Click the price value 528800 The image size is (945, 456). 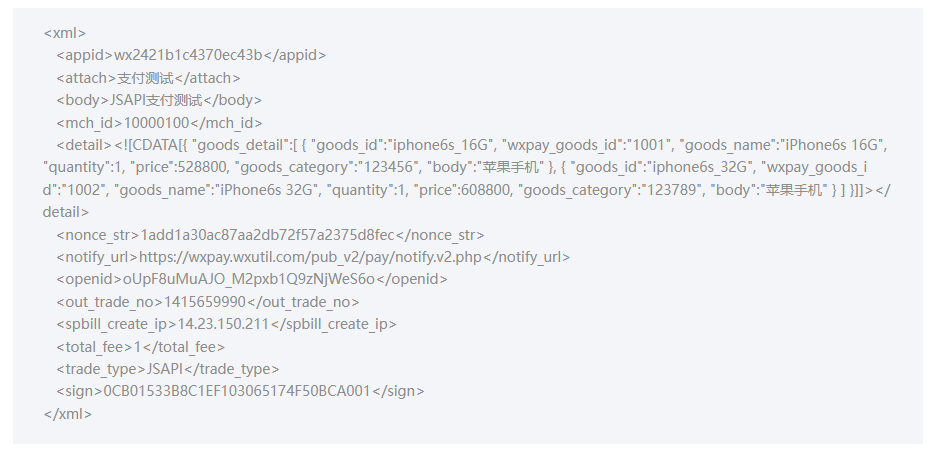[x=200, y=167]
